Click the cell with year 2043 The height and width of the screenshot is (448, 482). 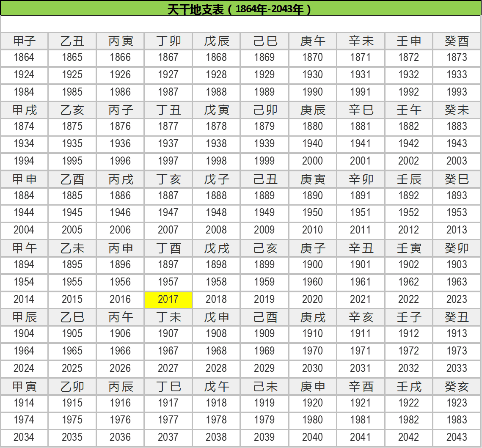457,438
